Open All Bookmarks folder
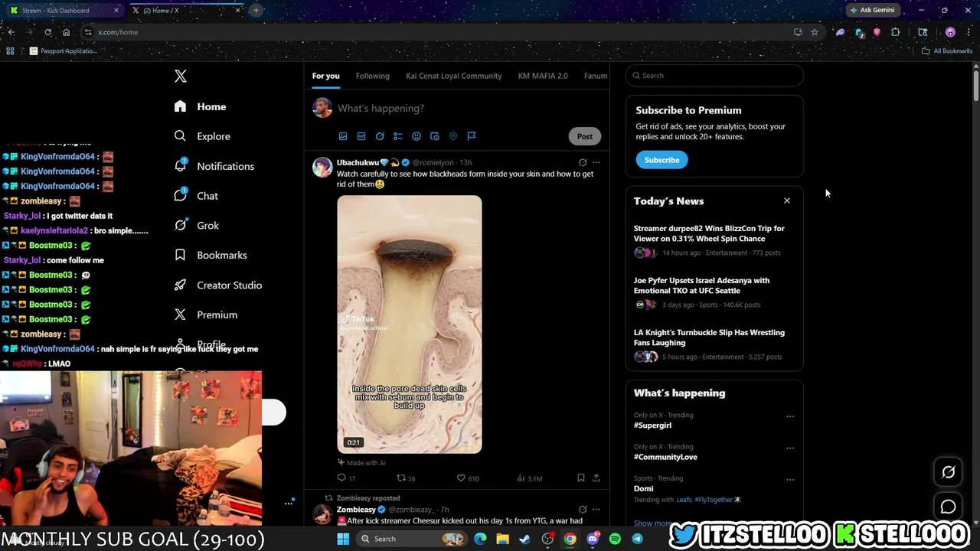Image resolution: width=980 pixels, height=551 pixels. click(947, 51)
